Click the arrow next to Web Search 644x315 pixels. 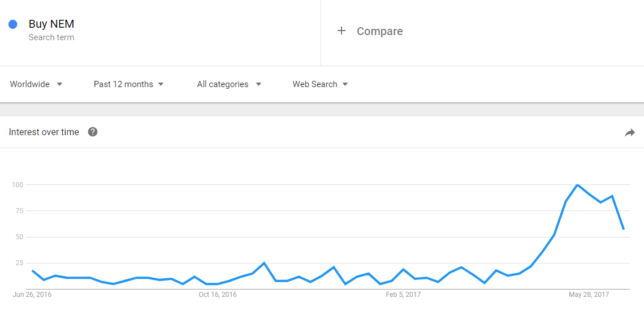point(345,84)
